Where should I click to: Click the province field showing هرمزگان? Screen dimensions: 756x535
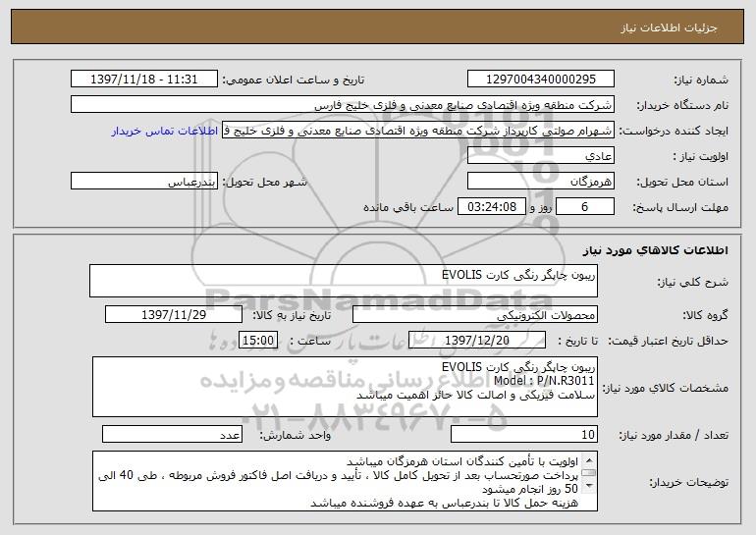pyautogui.click(x=540, y=182)
